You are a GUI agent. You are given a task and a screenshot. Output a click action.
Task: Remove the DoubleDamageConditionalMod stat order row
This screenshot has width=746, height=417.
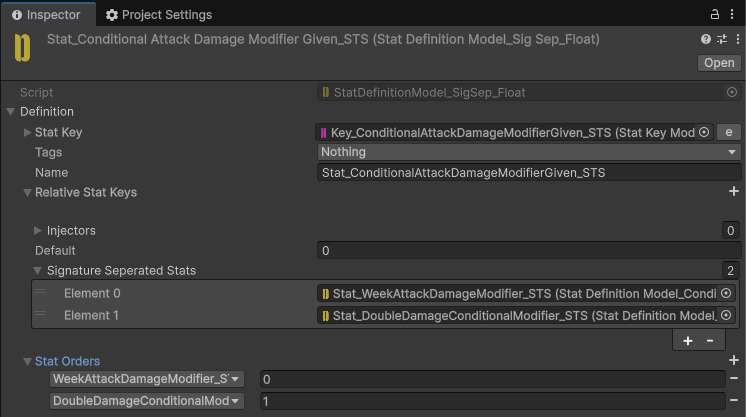pos(733,400)
